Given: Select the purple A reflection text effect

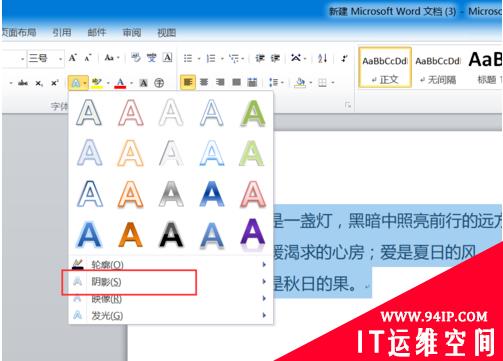Looking at the screenshot, I should pyautogui.click(x=253, y=235).
